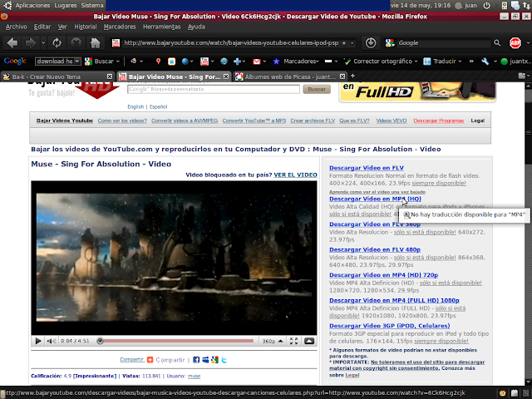Play the Muse video
Viewport: 532px width, 399px height.
click(x=38, y=341)
